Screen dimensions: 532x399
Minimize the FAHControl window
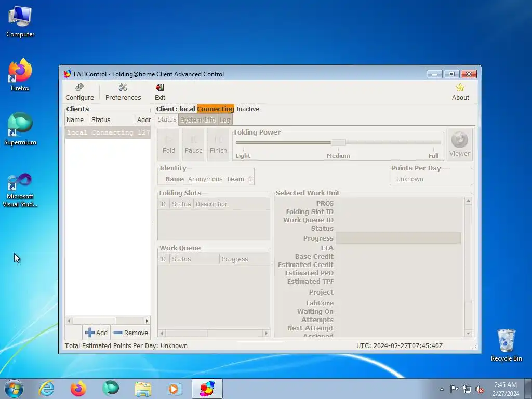(x=434, y=74)
